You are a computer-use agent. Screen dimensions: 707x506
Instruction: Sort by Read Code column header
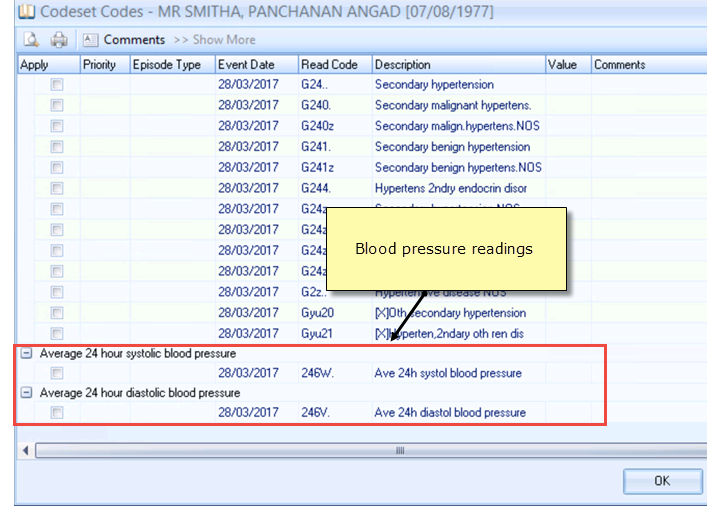pyautogui.click(x=329, y=65)
